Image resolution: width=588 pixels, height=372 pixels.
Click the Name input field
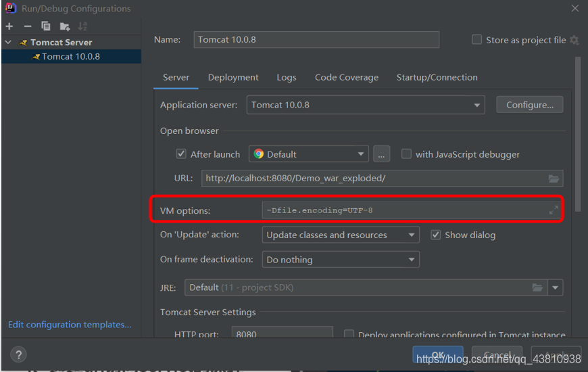[316, 39]
